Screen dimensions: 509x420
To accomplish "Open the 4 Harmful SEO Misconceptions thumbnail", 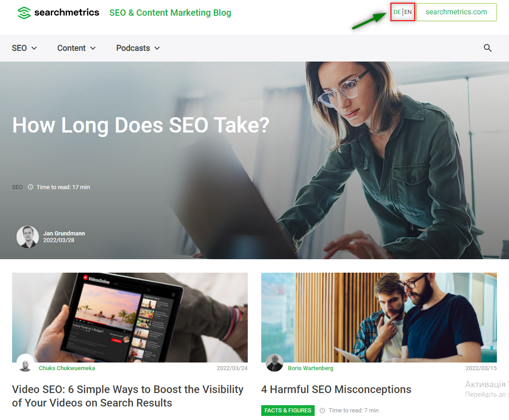I will coord(379,317).
